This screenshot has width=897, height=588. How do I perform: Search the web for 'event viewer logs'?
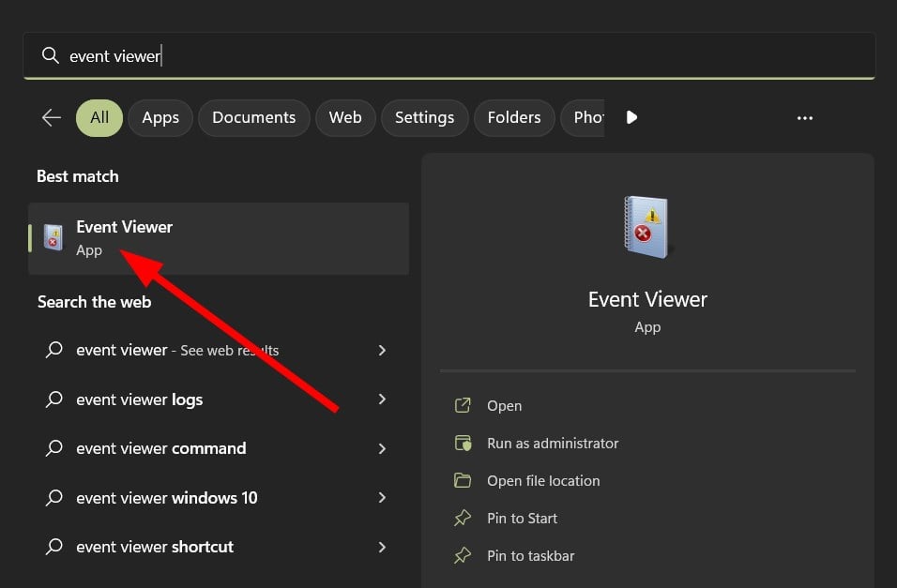click(x=219, y=400)
